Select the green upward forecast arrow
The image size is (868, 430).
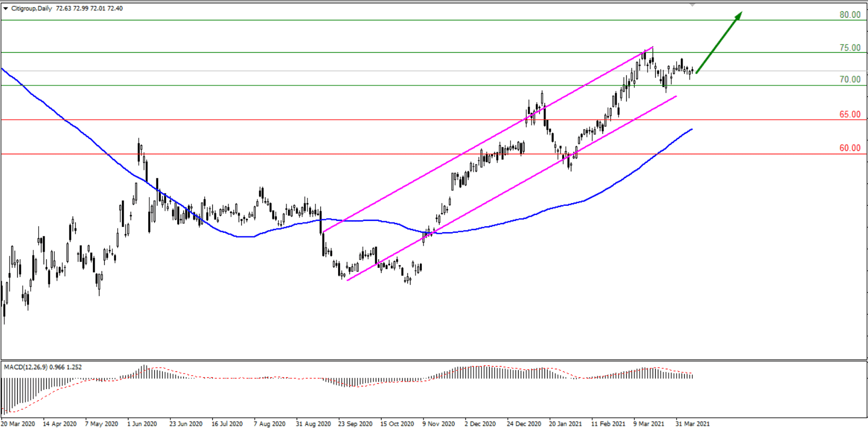click(x=719, y=42)
